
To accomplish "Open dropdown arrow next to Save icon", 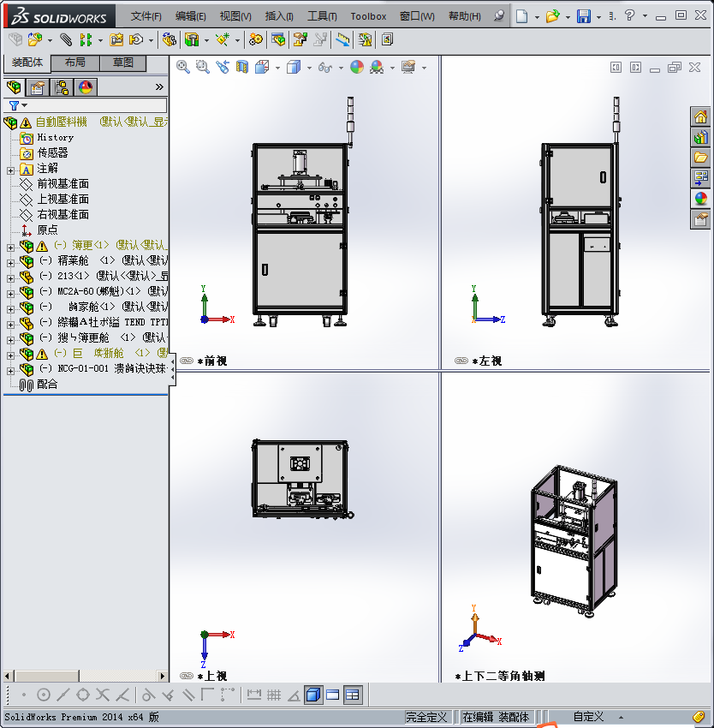I will (x=599, y=17).
